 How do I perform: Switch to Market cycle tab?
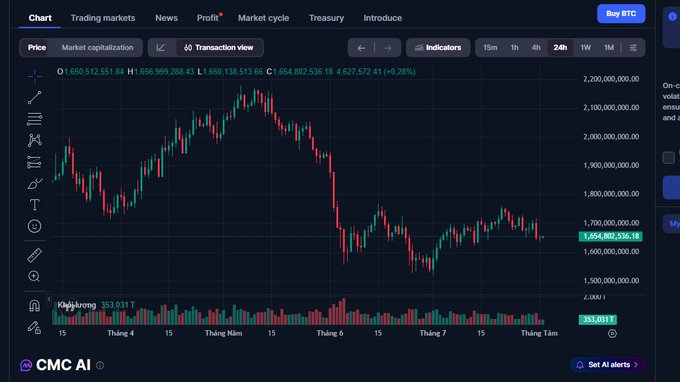[263, 18]
